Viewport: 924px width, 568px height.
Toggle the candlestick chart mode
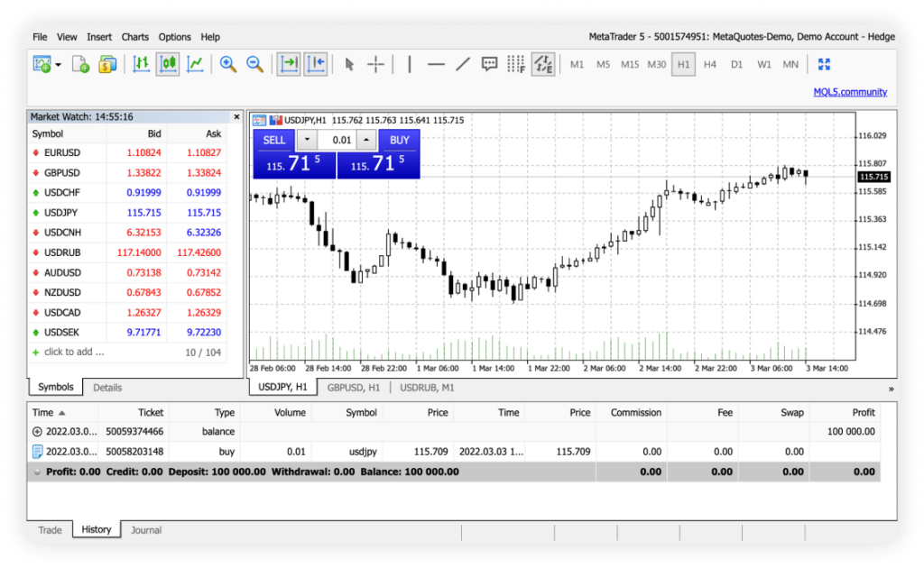(167, 64)
